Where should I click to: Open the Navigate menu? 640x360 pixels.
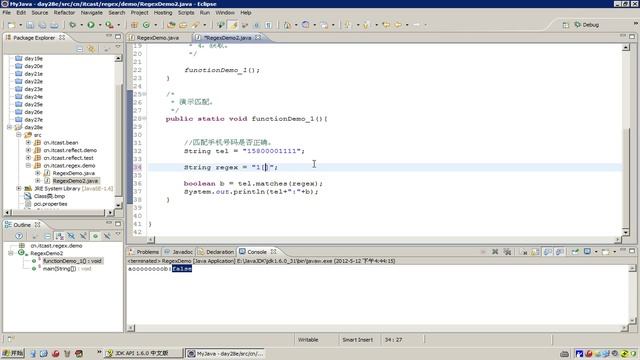(x=91, y=13)
